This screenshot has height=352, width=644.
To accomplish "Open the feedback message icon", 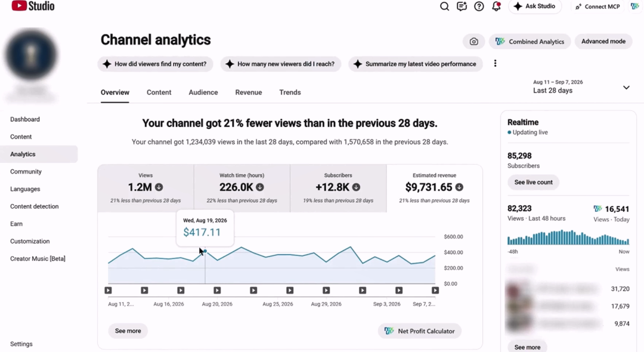I will [462, 6].
